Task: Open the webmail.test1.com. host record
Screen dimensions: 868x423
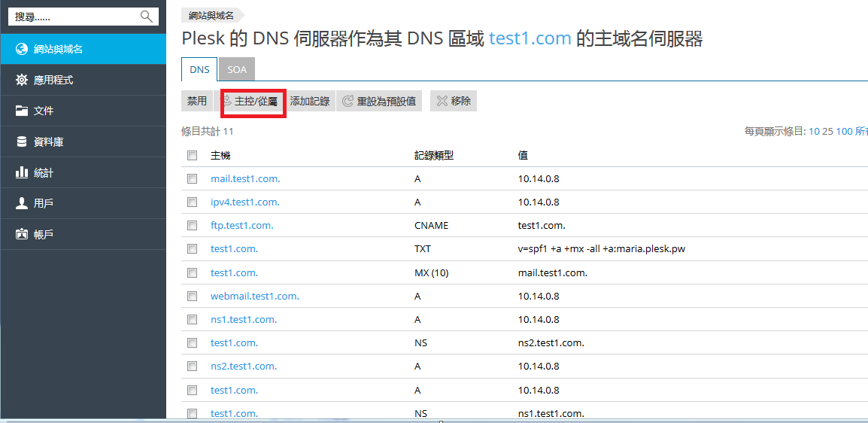Action: pos(255,297)
